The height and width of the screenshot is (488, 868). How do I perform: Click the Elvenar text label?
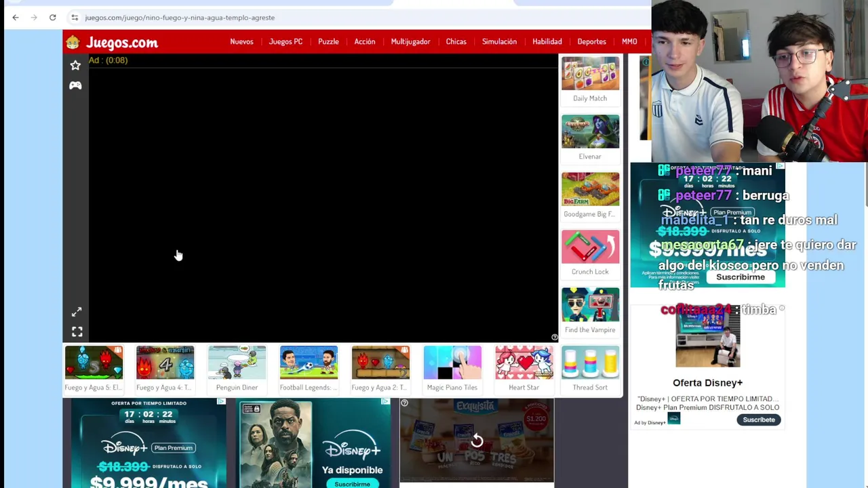pos(590,157)
